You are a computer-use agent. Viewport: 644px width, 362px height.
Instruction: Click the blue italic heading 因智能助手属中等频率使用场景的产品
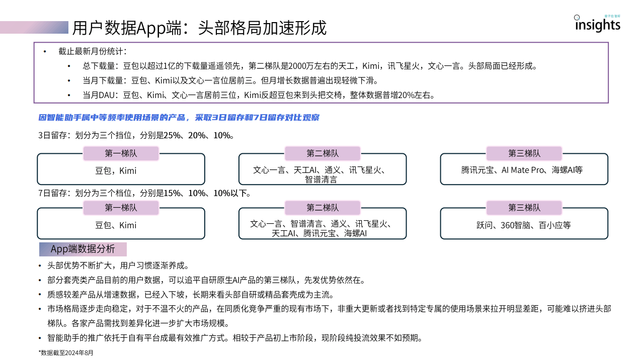(x=179, y=118)
